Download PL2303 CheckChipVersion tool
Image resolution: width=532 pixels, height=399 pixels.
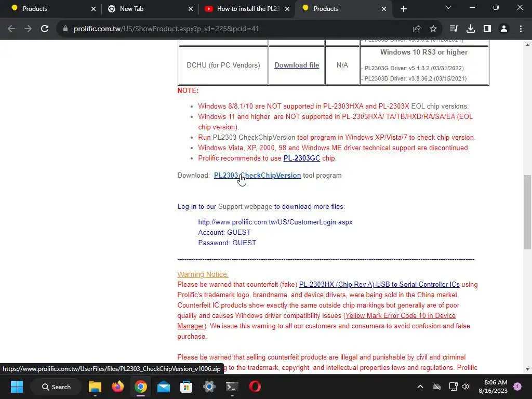pos(257,176)
